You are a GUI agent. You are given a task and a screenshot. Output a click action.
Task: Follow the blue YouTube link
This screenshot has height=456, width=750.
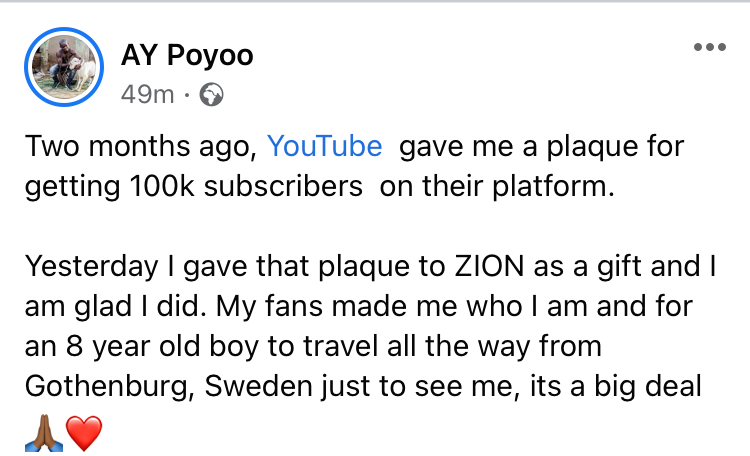[x=325, y=147]
